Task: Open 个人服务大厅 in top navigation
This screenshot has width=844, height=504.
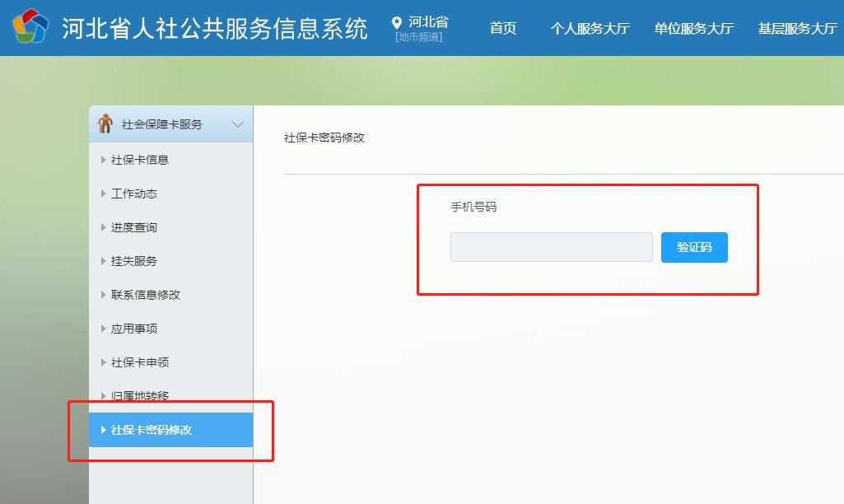Action: coord(590,28)
